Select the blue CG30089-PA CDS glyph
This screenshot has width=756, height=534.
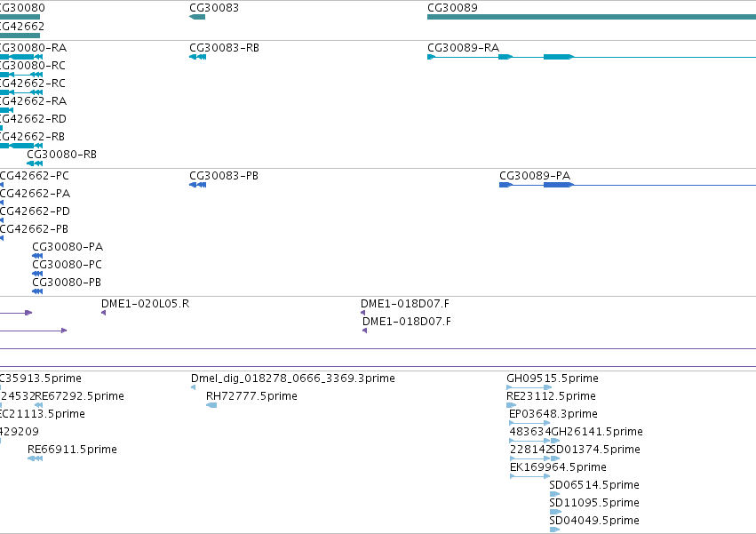[627, 185]
